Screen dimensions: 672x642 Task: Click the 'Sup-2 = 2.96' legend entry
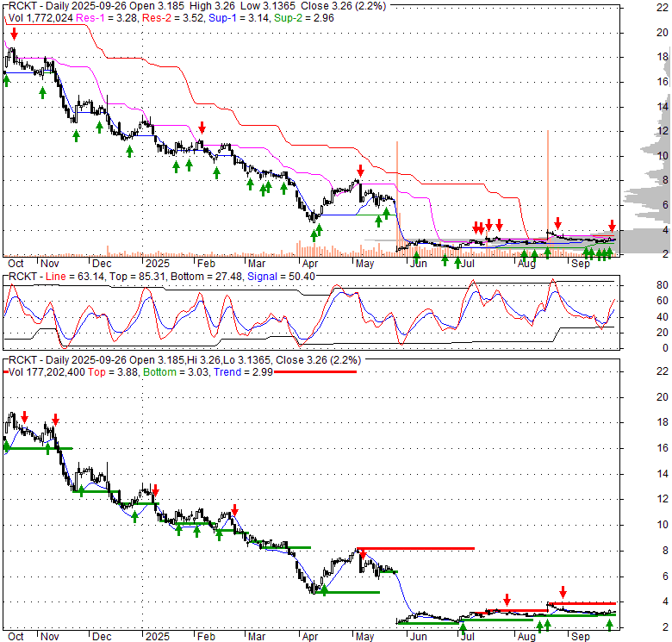tap(304, 18)
